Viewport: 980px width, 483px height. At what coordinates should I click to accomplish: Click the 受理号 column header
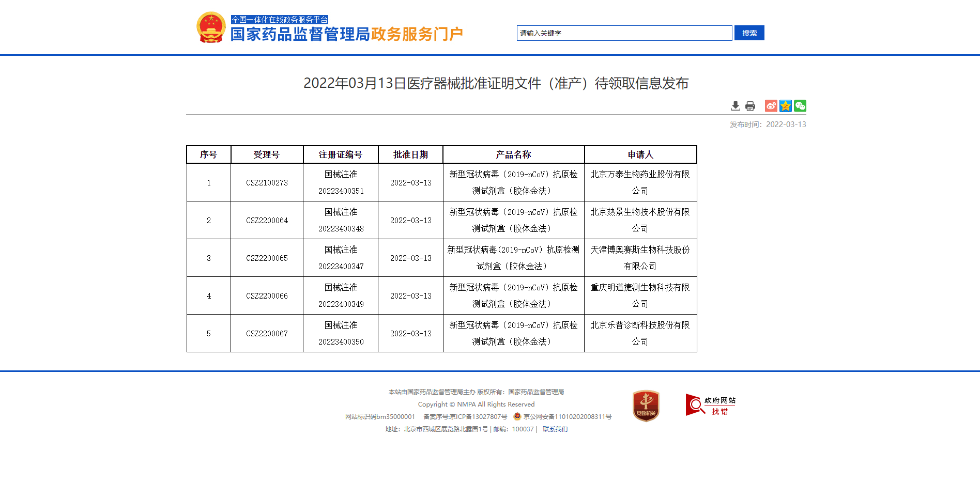(x=267, y=154)
